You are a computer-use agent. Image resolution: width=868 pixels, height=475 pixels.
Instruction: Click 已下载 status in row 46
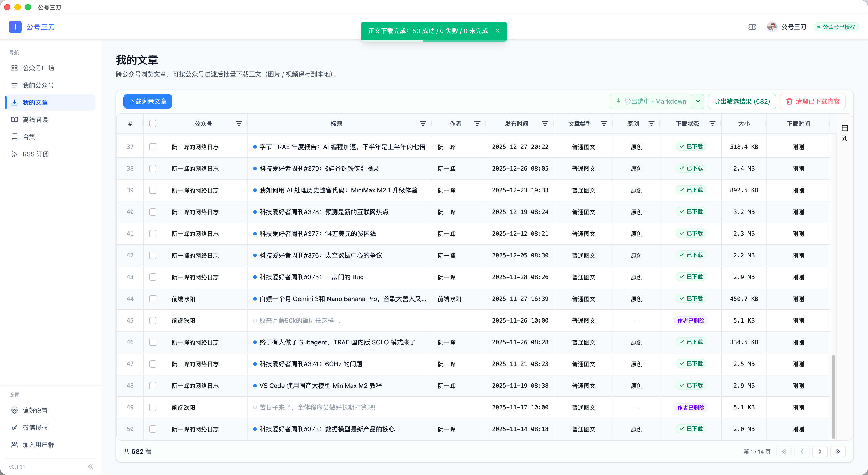(691, 342)
